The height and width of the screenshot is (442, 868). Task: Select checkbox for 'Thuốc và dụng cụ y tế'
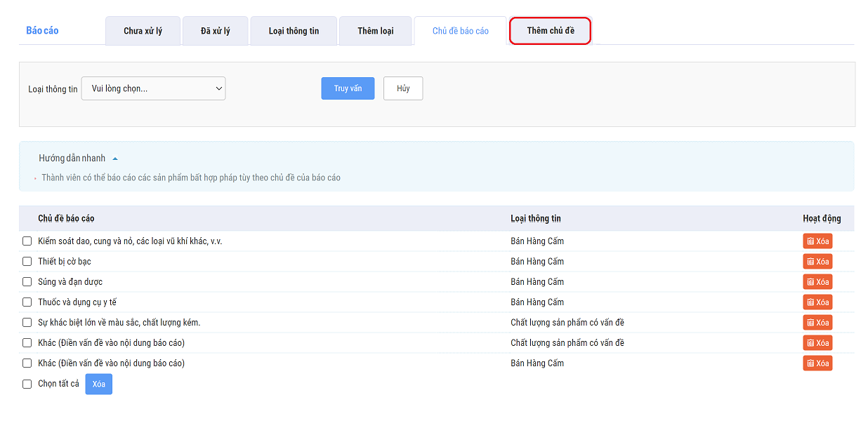tap(27, 302)
